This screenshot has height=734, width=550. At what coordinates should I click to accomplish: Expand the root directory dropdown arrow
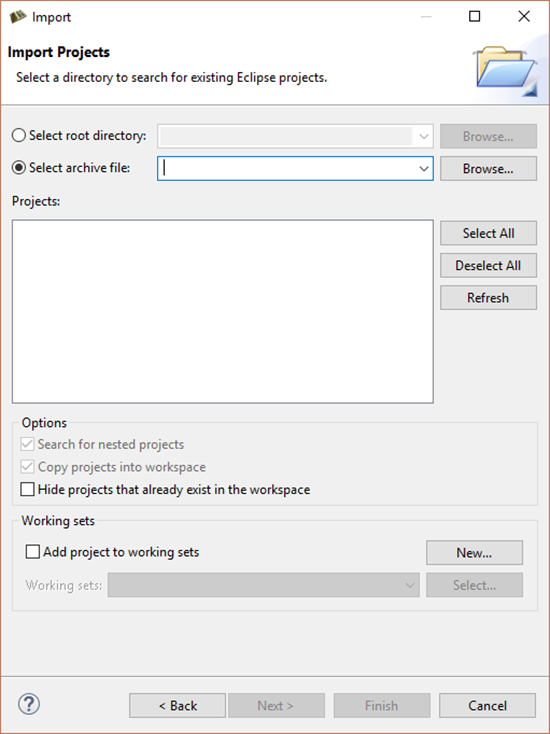pos(424,137)
